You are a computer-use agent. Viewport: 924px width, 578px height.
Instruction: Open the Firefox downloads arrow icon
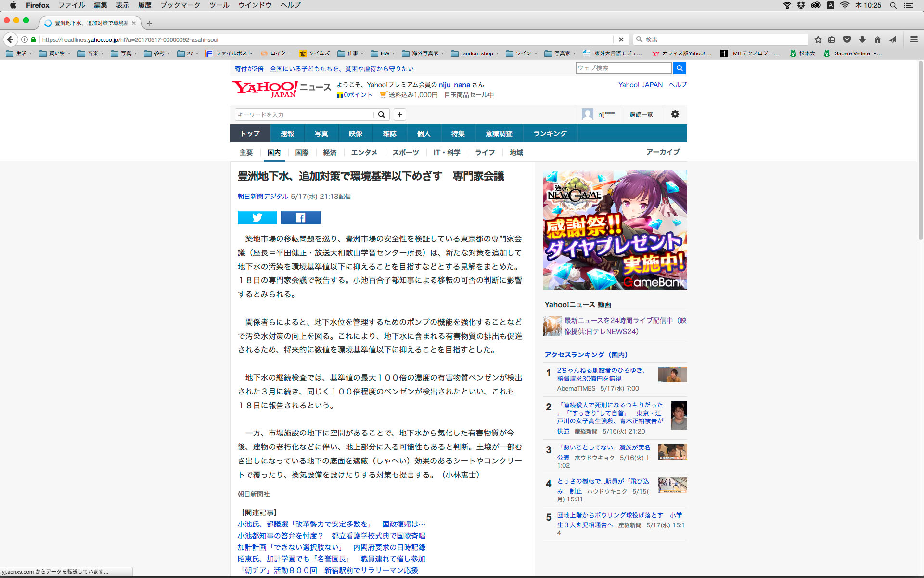(862, 39)
